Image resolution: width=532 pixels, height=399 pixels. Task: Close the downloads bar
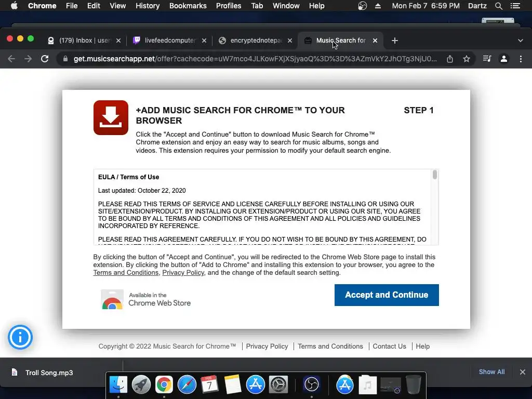[523, 372]
